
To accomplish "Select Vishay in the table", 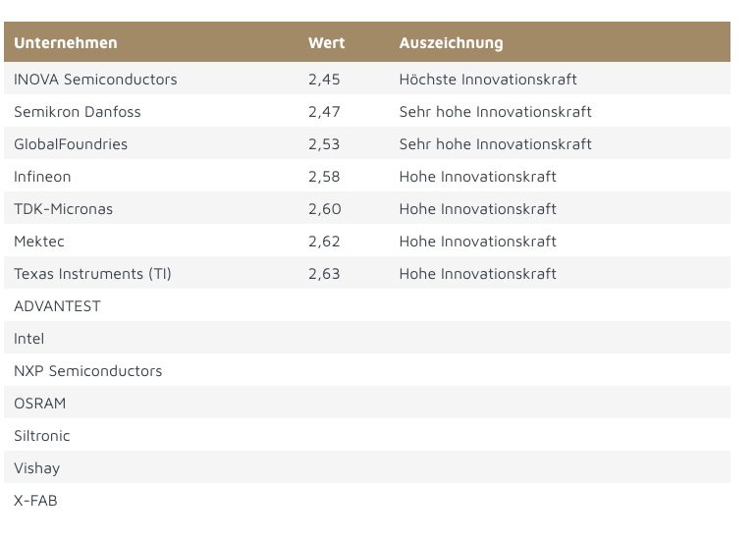I will pos(37,468).
